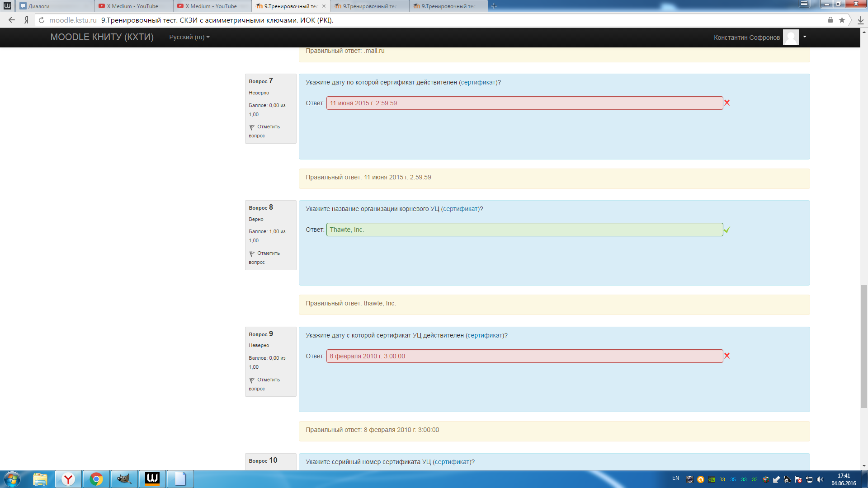Viewport: 868px width, 488px height.
Task: Click the vertical scrollbar thumb
Action: pos(864,347)
